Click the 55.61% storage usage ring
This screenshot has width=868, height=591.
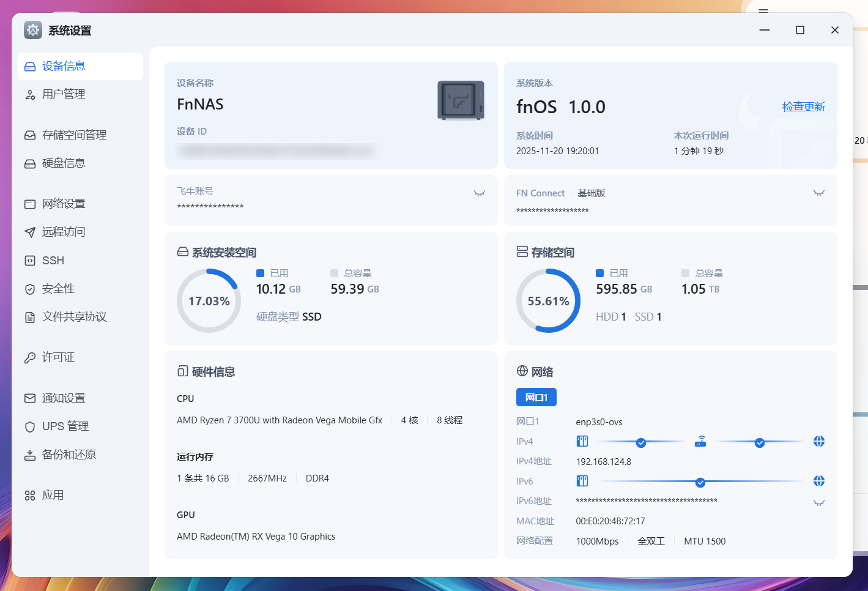pos(548,301)
